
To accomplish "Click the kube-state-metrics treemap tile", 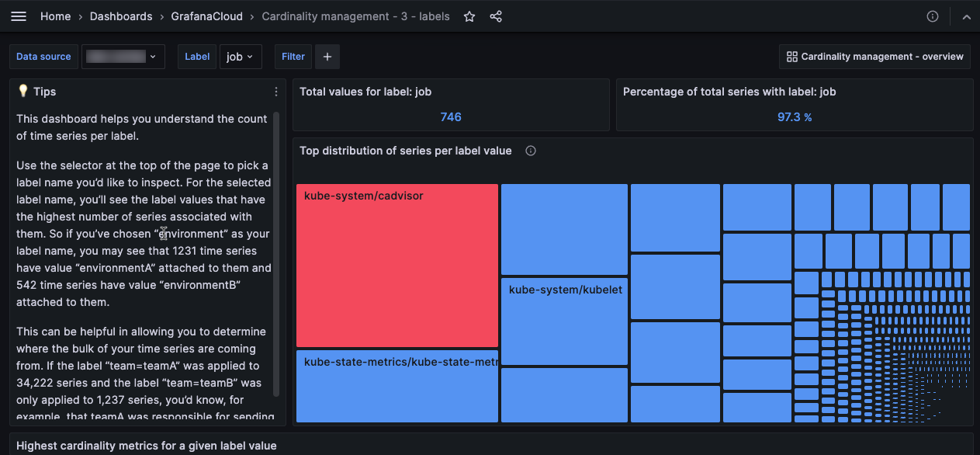I will (x=397, y=386).
